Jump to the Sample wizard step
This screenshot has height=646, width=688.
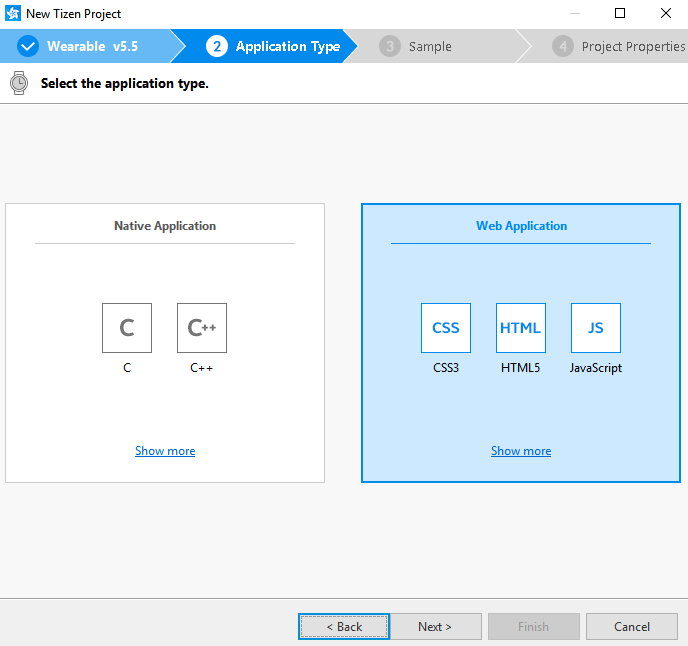430,46
